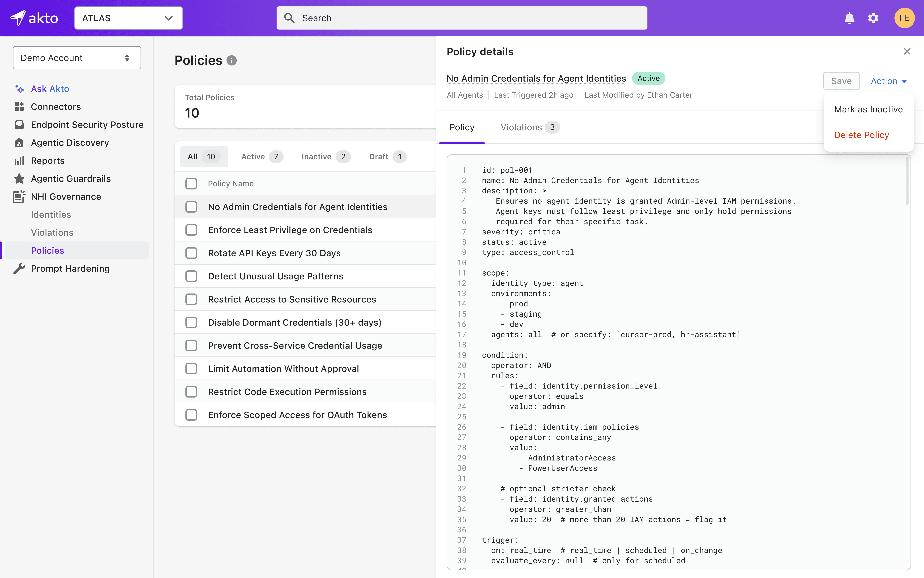Open Detect Unusual Usage Patterns policy
The height and width of the screenshot is (578, 924).
276,276
